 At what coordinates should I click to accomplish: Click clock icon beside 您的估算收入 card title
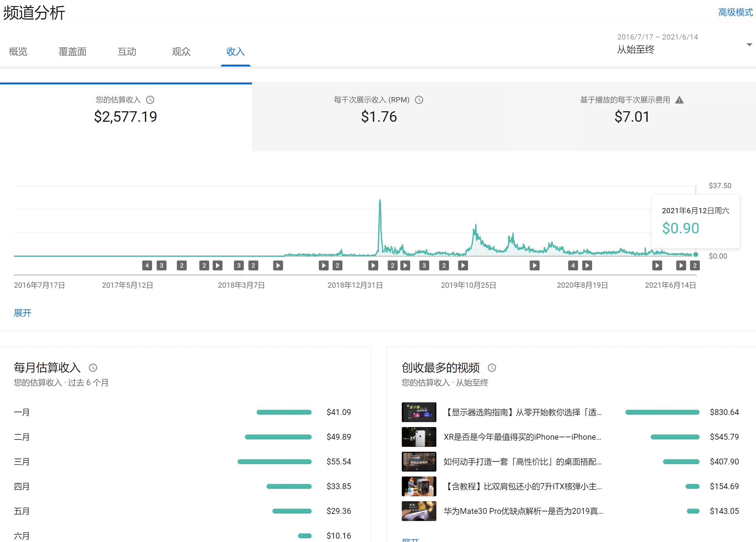(150, 100)
